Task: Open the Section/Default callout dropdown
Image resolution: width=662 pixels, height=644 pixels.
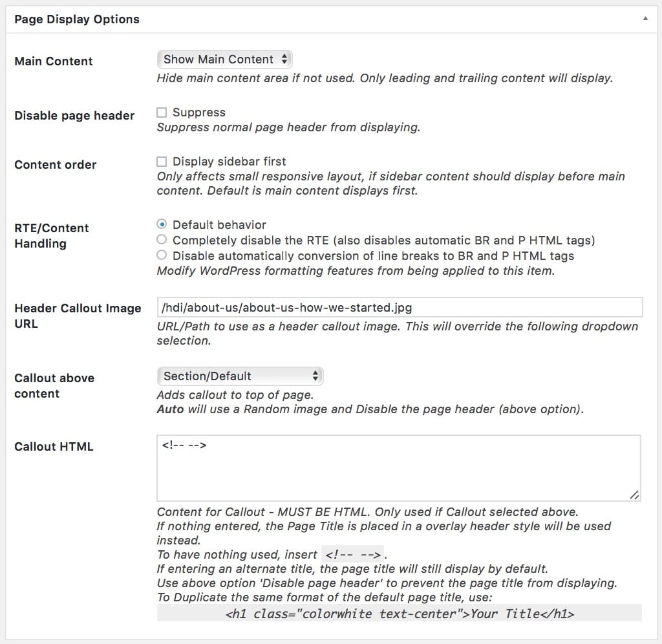Action: pyautogui.click(x=240, y=376)
